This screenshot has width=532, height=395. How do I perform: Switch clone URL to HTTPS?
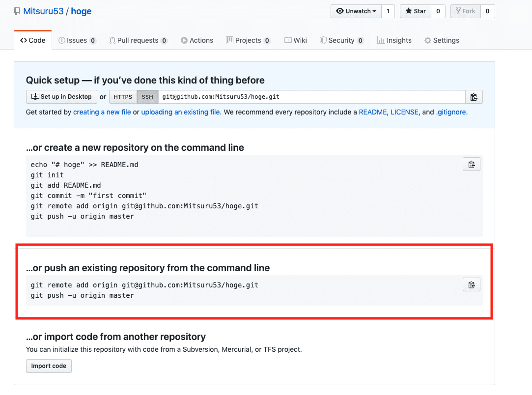[x=123, y=97]
